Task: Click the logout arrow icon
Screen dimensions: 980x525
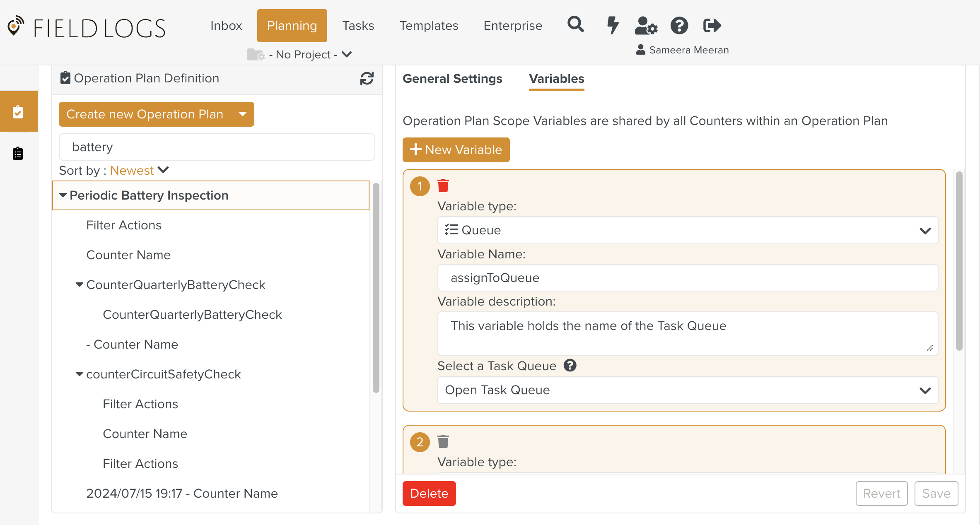Action: coord(712,25)
